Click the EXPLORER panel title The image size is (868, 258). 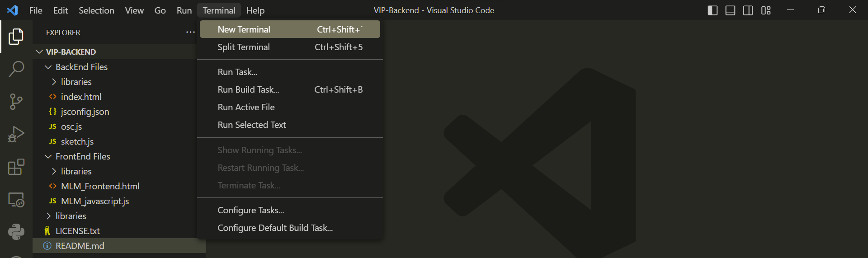(63, 33)
